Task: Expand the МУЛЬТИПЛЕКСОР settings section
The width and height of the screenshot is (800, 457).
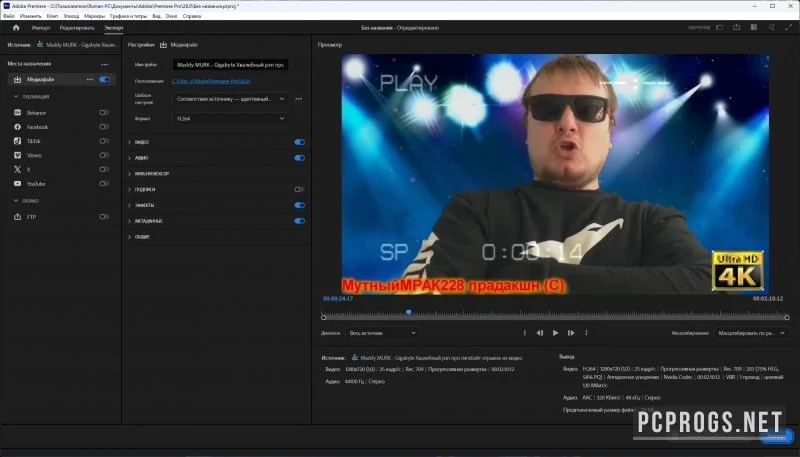Action: point(129,174)
